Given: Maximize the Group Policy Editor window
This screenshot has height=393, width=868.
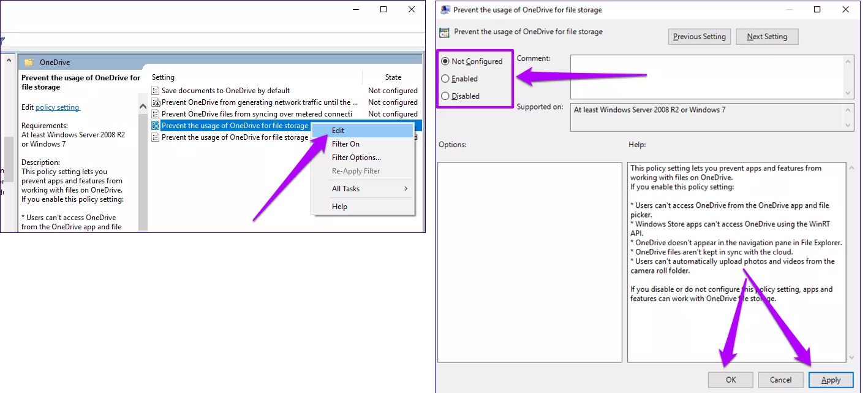Looking at the screenshot, I should (383, 9).
